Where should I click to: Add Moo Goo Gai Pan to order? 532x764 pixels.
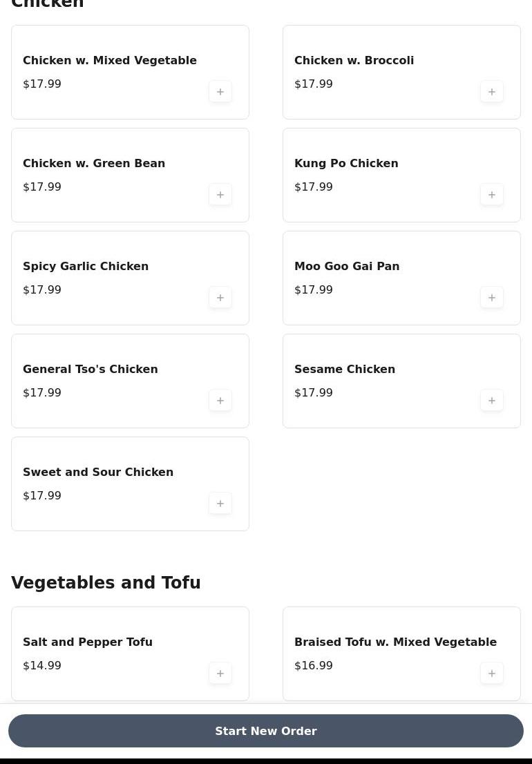tap(492, 298)
